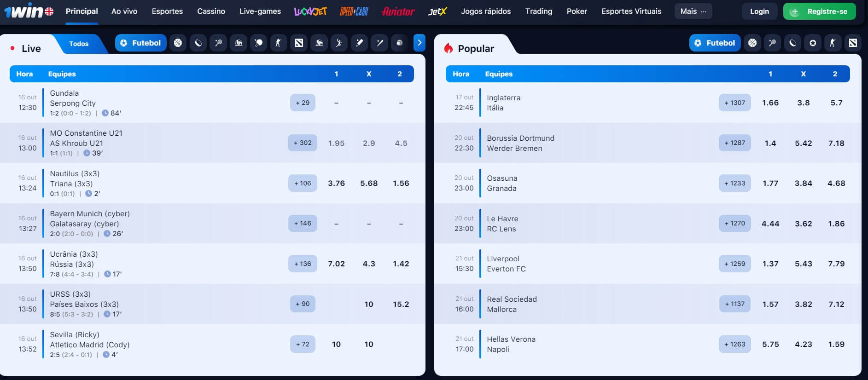Open Jogos rápidos menu item

[486, 11]
